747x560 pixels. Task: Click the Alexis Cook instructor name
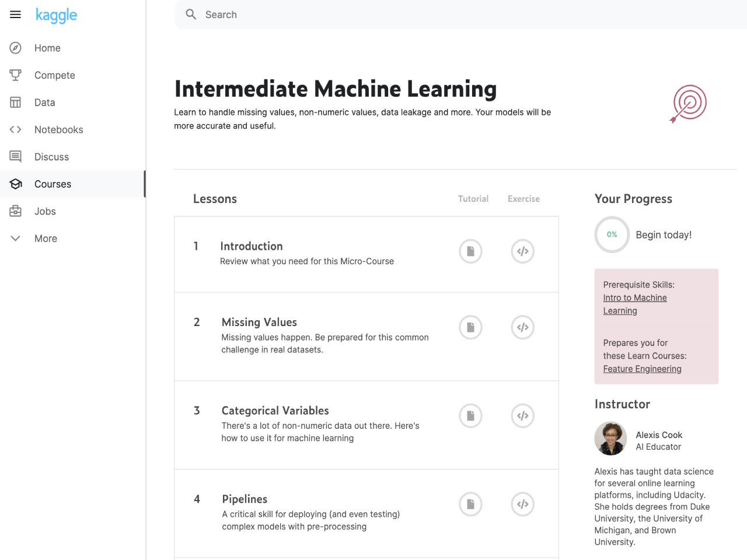[659, 435]
